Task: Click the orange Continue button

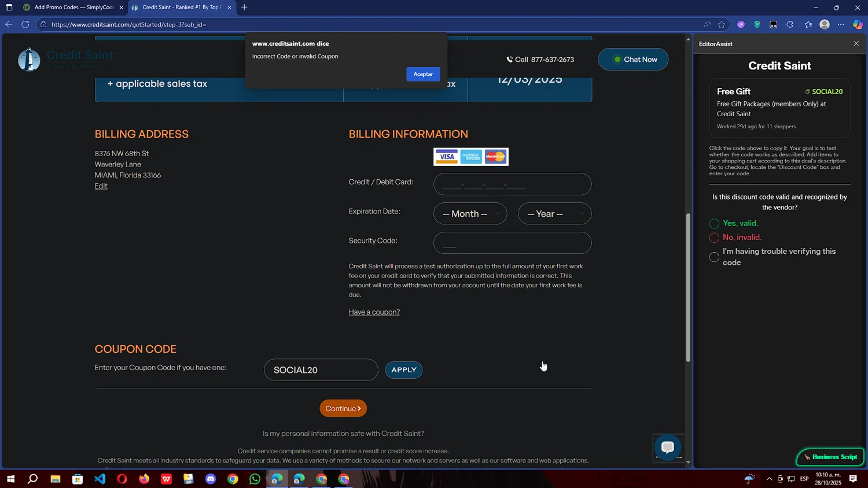Action: [343, 409]
